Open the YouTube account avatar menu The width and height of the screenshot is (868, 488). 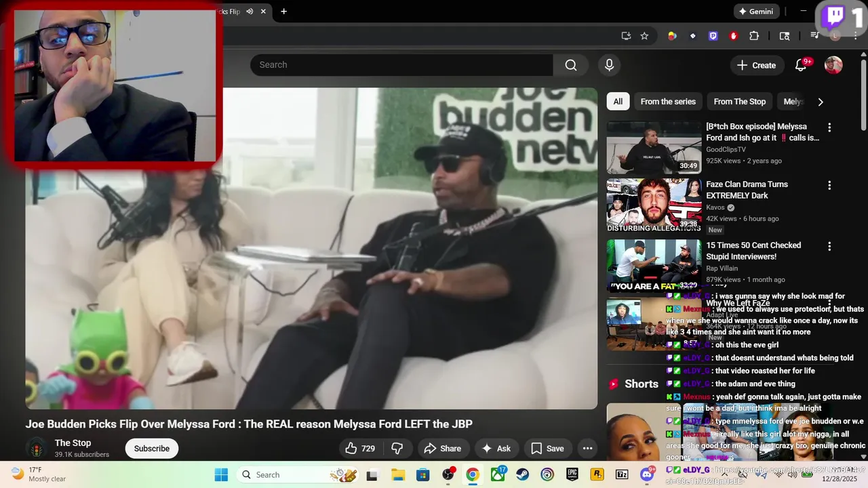coord(833,65)
